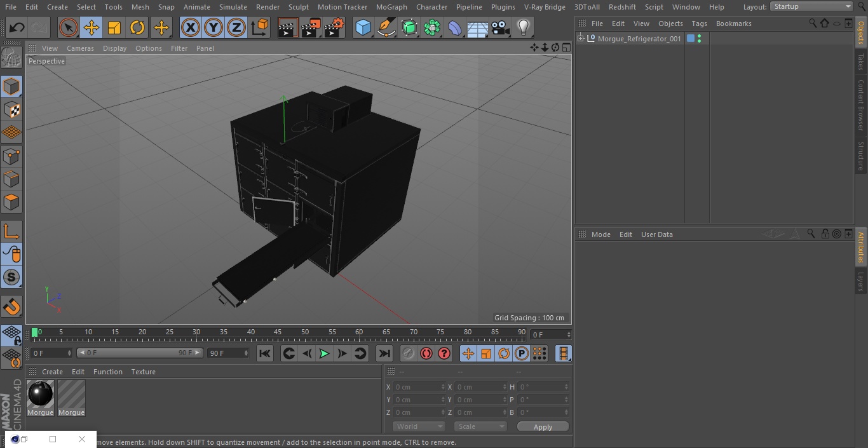Screen dimensions: 868x448
Task: Open the Array modeling objects
Action: click(x=432, y=28)
